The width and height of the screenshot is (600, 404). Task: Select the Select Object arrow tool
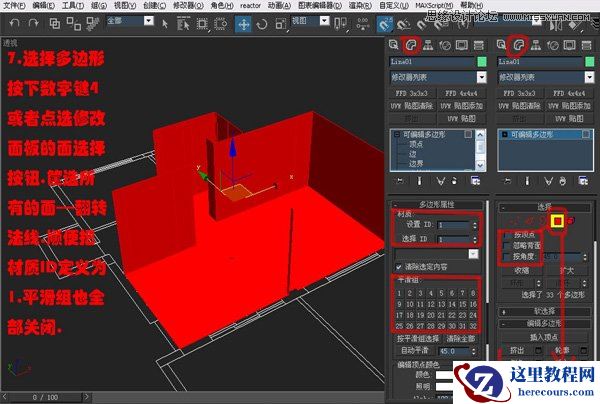[x=165, y=24]
